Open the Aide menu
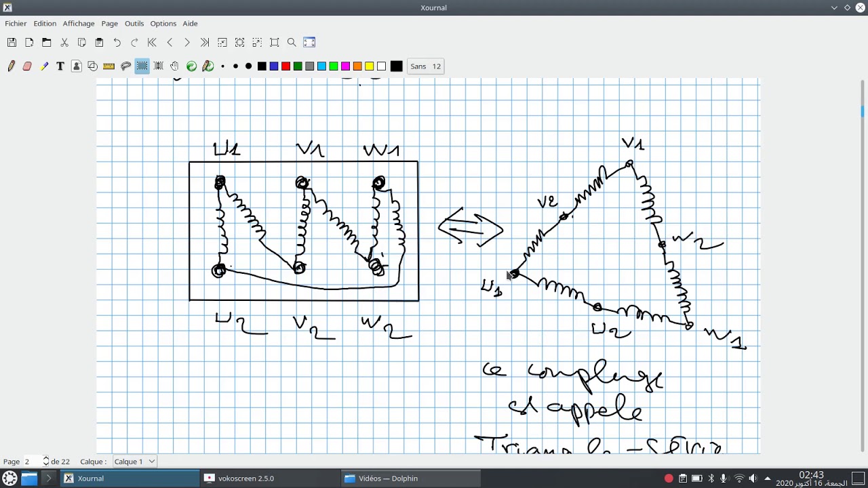The height and width of the screenshot is (488, 868). [191, 24]
